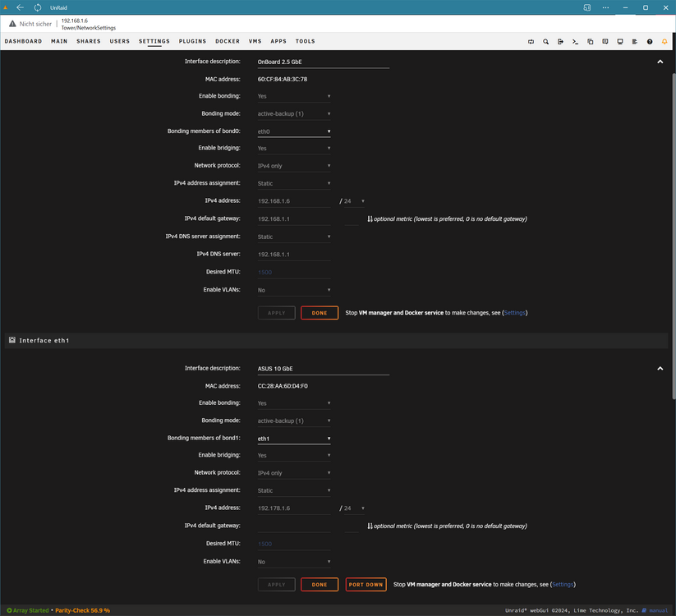Open the web terminal icon
This screenshot has height=616, width=676.
pos(575,41)
